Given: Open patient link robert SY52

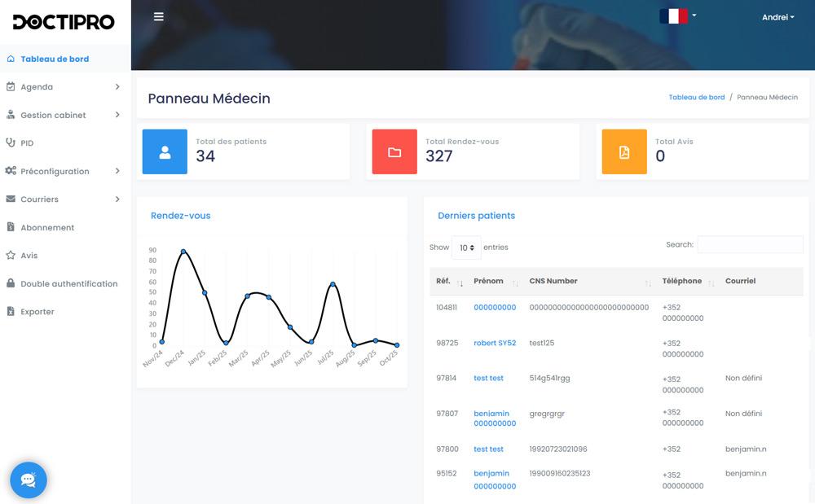Looking at the screenshot, I should (495, 343).
